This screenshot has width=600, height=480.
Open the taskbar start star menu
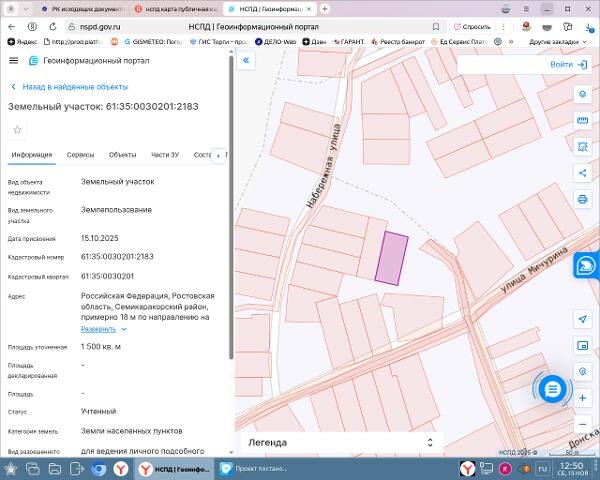click(10, 469)
